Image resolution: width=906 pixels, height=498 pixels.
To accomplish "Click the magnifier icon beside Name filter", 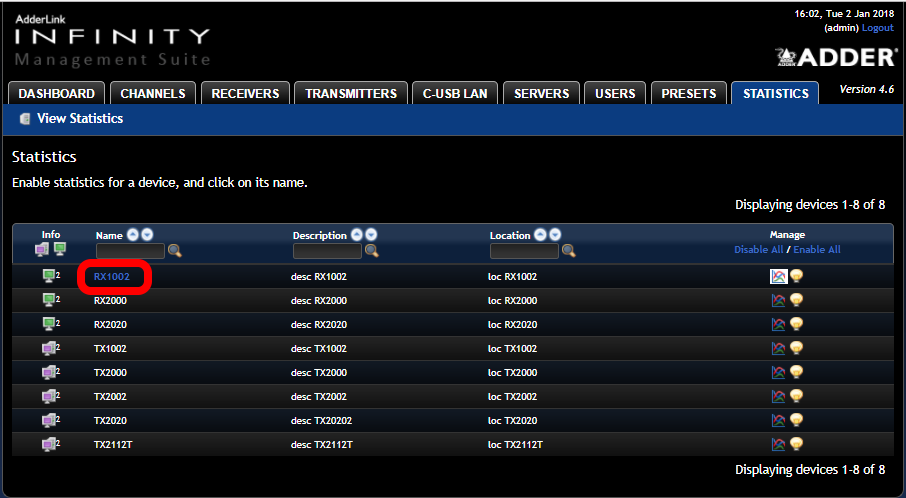I will click(x=174, y=251).
